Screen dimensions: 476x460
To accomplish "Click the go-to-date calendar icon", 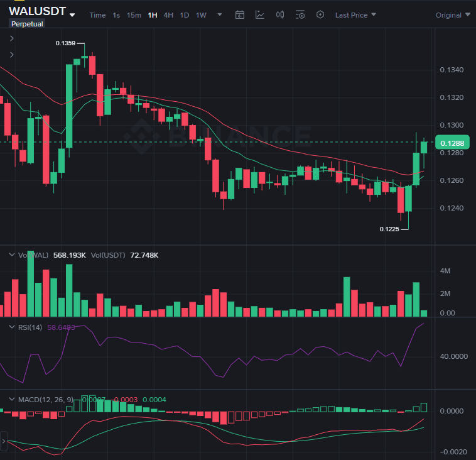I will (240, 14).
